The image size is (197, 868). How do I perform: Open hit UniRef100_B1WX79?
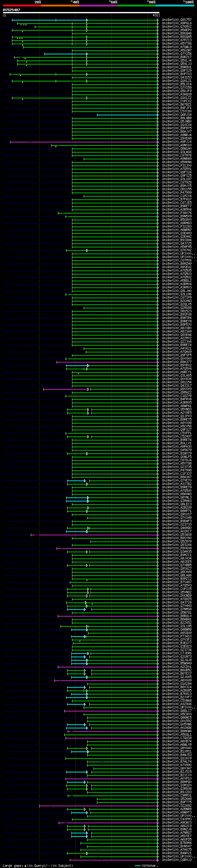tap(176, 454)
